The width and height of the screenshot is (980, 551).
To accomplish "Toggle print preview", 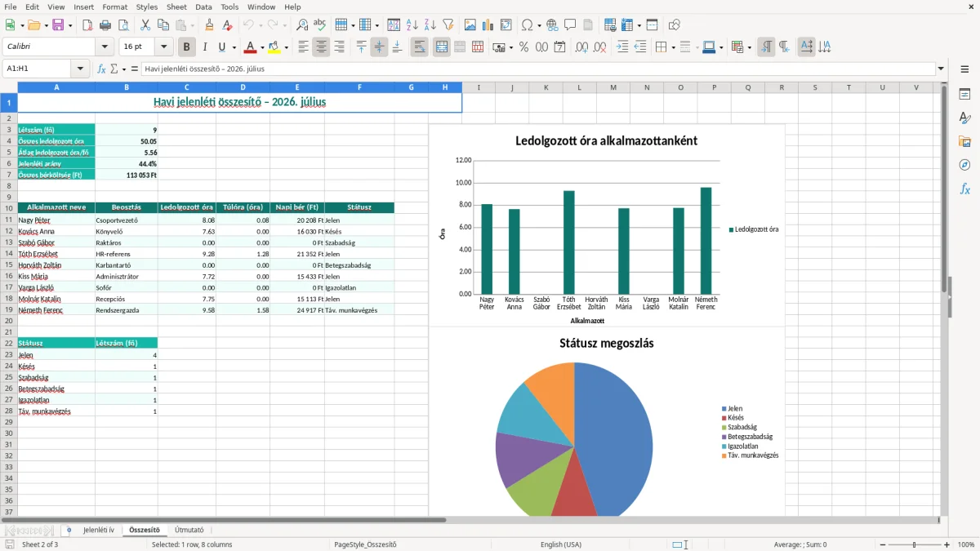I will point(123,25).
